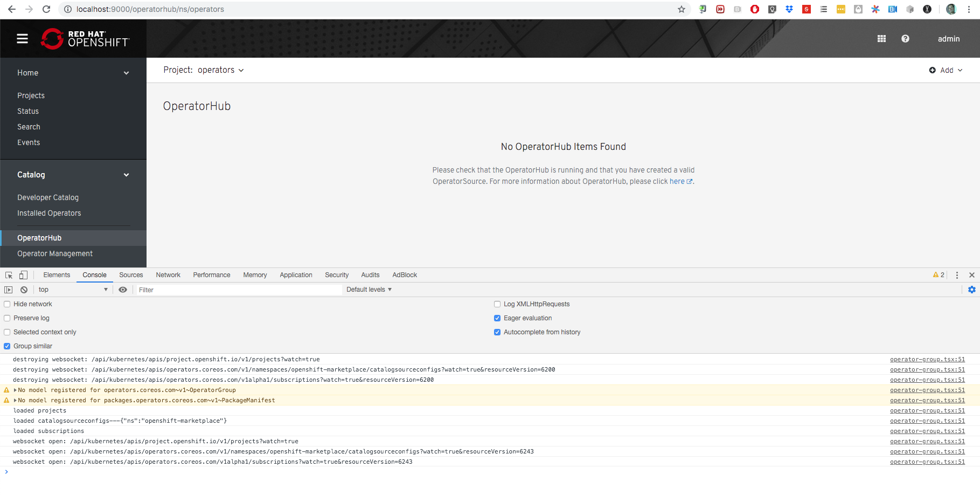Click the here documentation link
Viewport: 980px width, 495px height.
(x=677, y=181)
